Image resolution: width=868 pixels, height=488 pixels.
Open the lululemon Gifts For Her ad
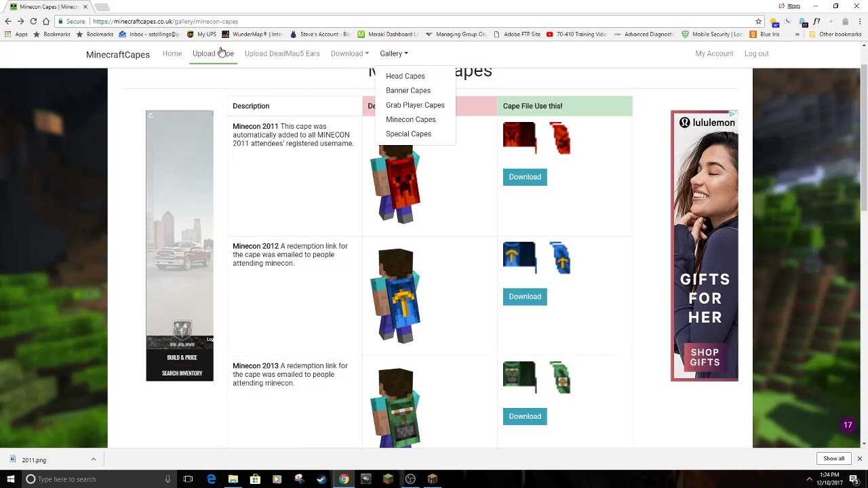pyautogui.click(x=705, y=246)
